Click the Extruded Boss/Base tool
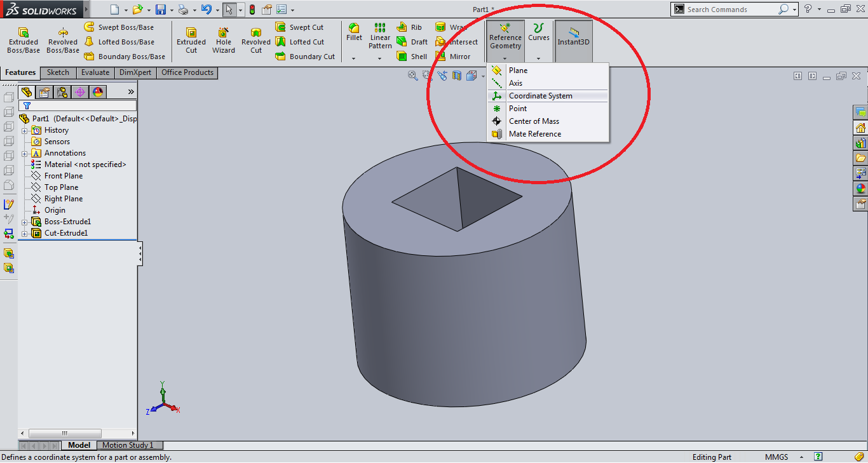 coord(24,40)
